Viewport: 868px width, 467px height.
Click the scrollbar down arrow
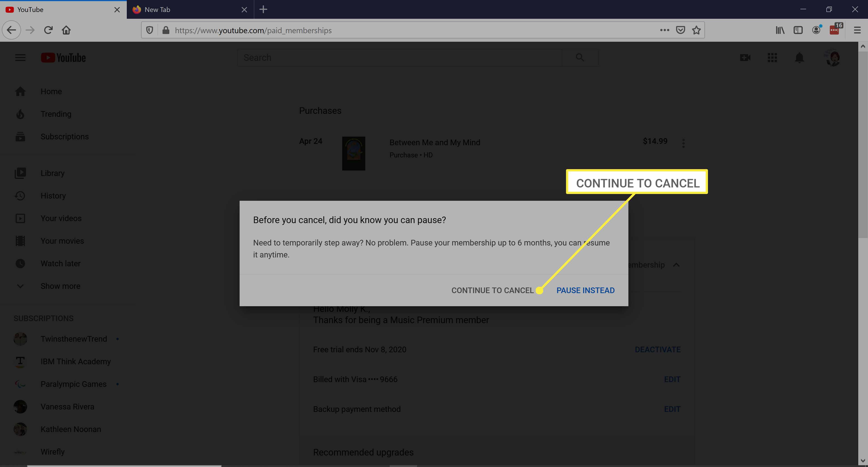tap(863, 460)
